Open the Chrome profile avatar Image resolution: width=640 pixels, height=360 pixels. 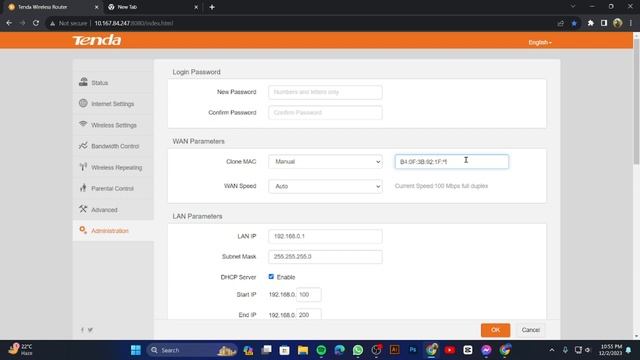[x=618, y=23]
